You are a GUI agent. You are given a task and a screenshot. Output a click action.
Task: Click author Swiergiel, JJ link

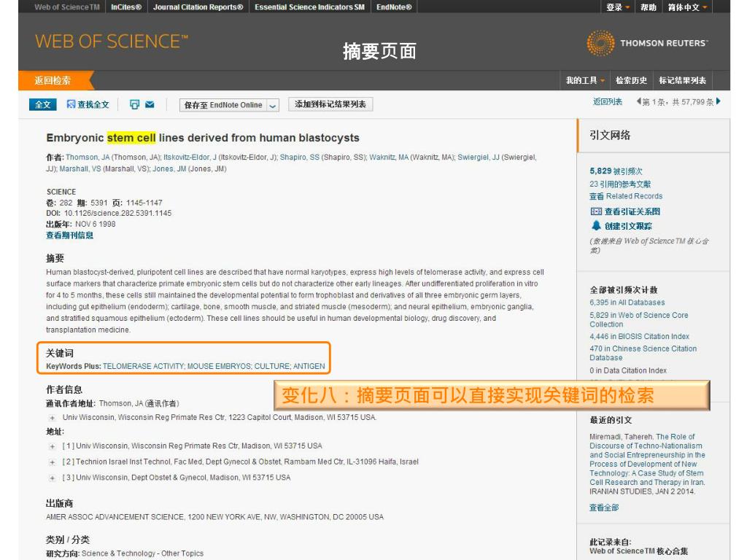pyautogui.click(x=479, y=157)
